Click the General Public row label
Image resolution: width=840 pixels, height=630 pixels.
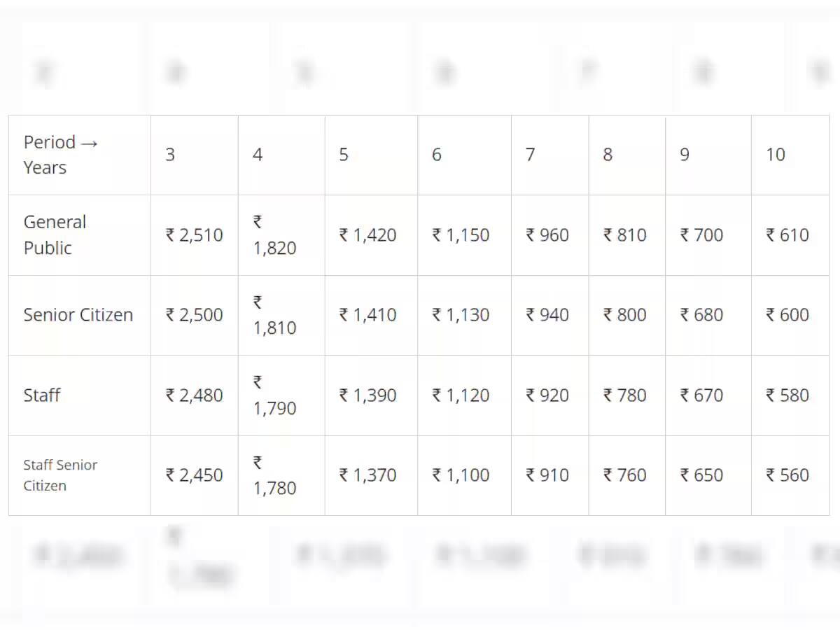pyautogui.click(x=55, y=235)
